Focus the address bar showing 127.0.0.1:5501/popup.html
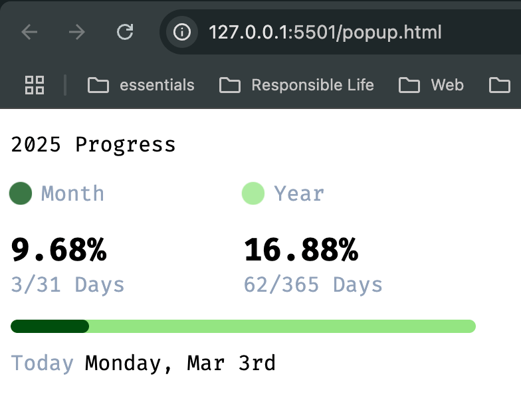The height and width of the screenshot is (420, 521). [x=325, y=32]
